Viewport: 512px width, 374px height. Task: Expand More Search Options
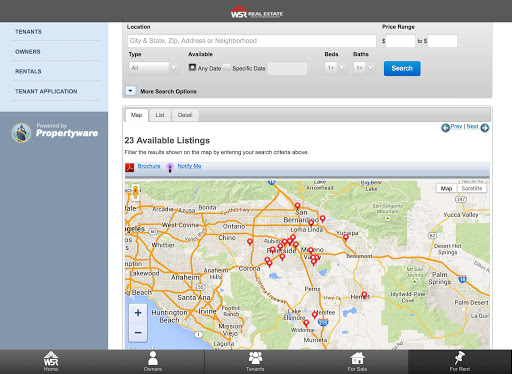(131, 91)
